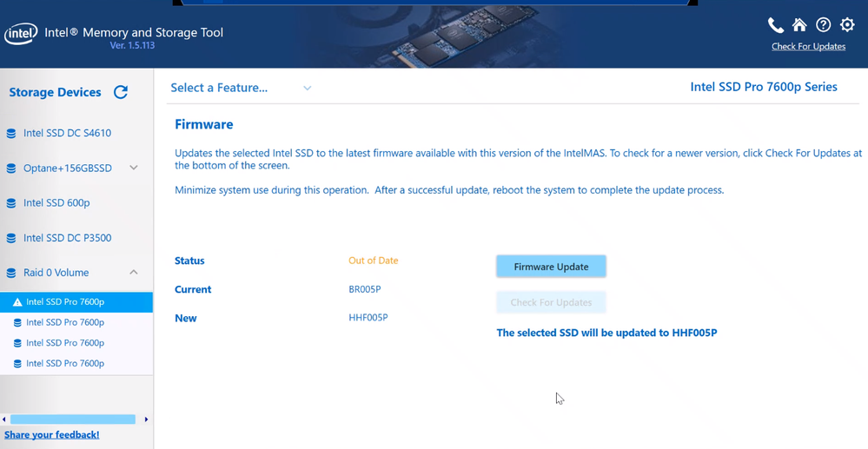Click current firmware value BR005P
The height and width of the screenshot is (449, 868).
365,289
